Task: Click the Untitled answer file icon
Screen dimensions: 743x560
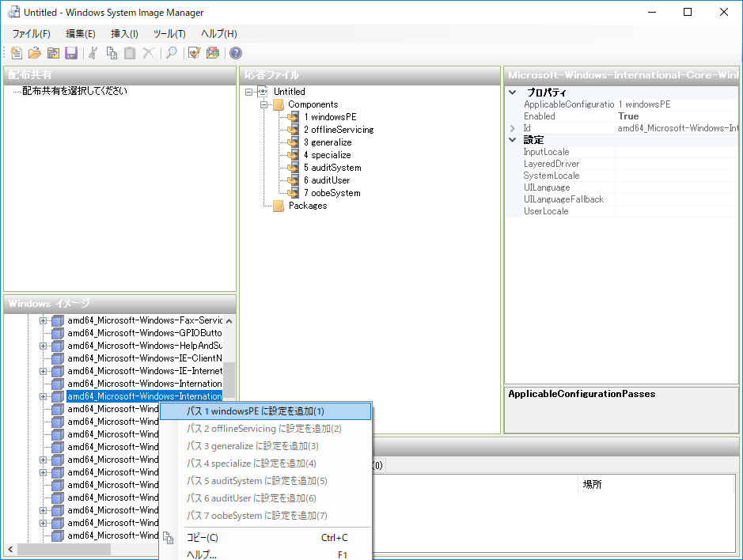Action: click(263, 92)
